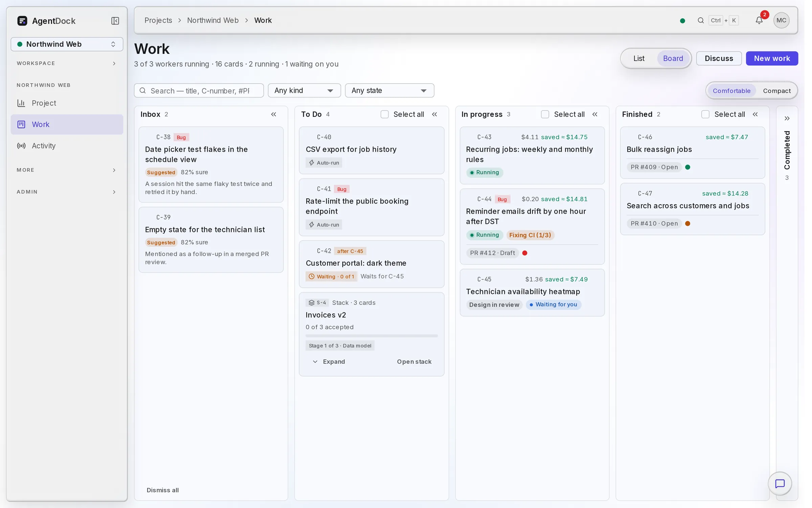
Task: Go to Projects breadcrumb
Action: coord(158,20)
